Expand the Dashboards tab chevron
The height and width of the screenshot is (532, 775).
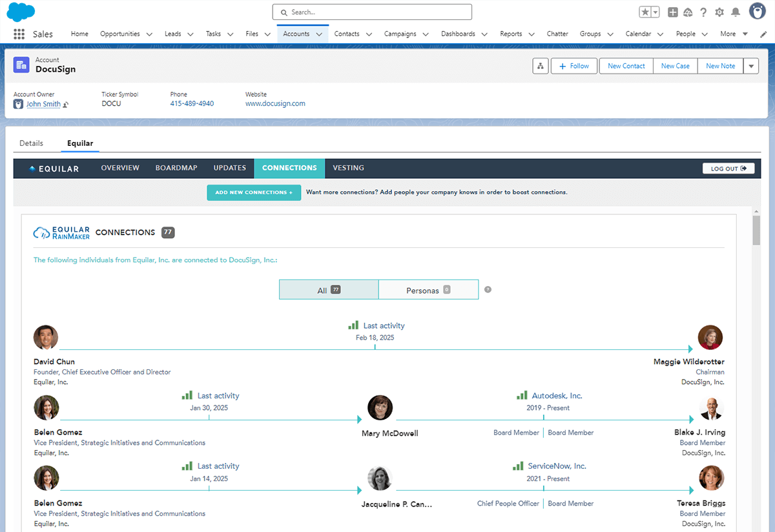click(x=484, y=34)
